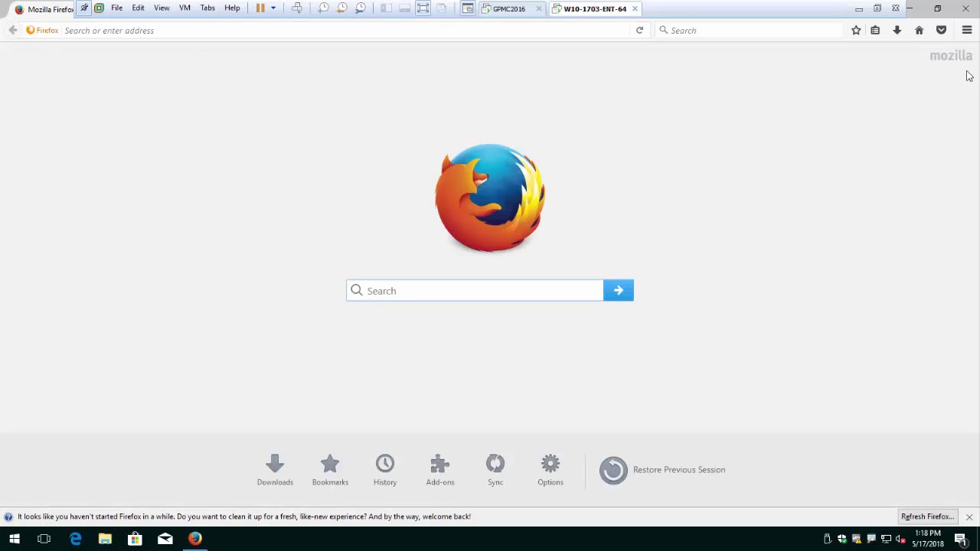Open the VMware Tabs menu

click(207, 8)
